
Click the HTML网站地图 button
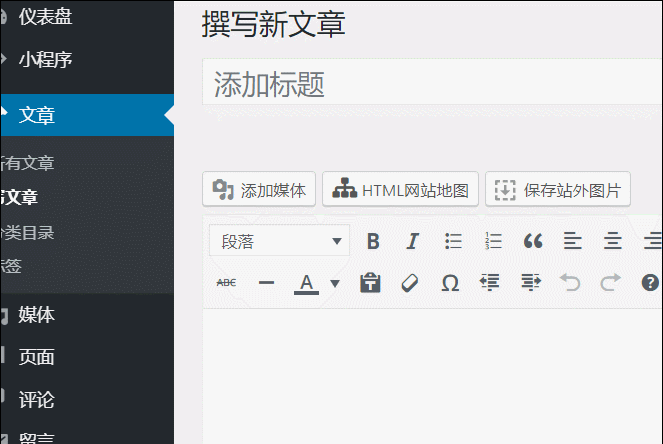tap(400, 189)
